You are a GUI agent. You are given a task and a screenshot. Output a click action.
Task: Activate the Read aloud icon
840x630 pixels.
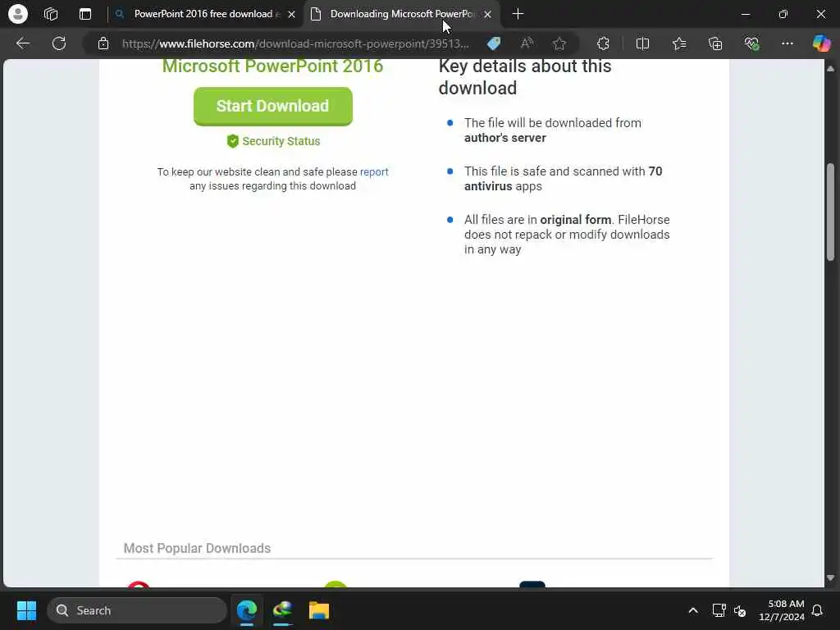[x=527, y=43]
